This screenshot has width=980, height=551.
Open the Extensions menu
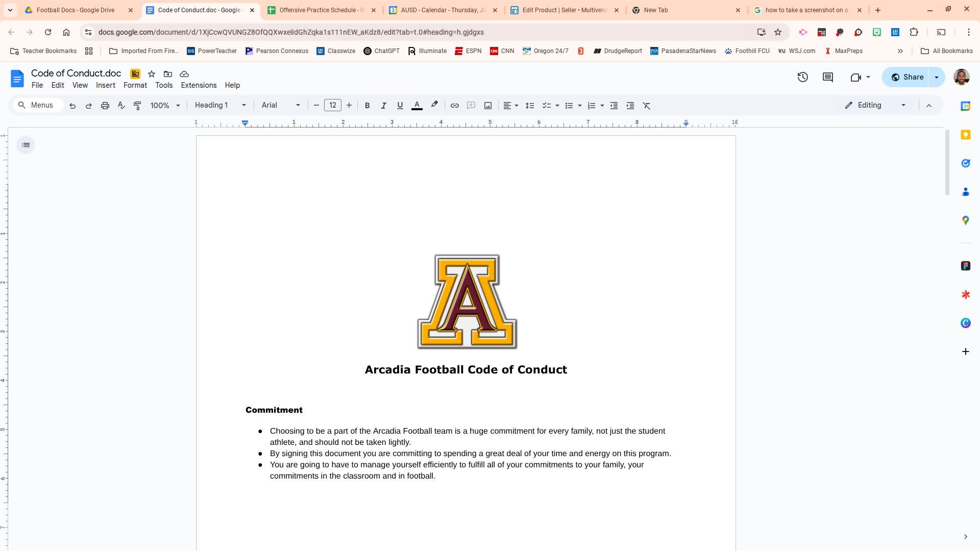pos(199,85)
